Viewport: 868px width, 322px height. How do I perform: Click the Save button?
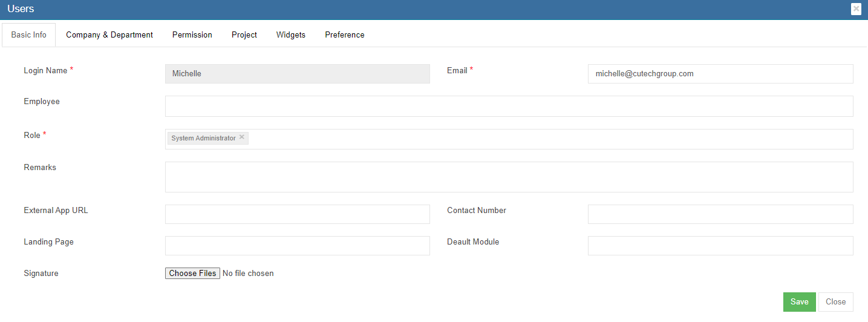pyautogui.click(x=799, y=302)
